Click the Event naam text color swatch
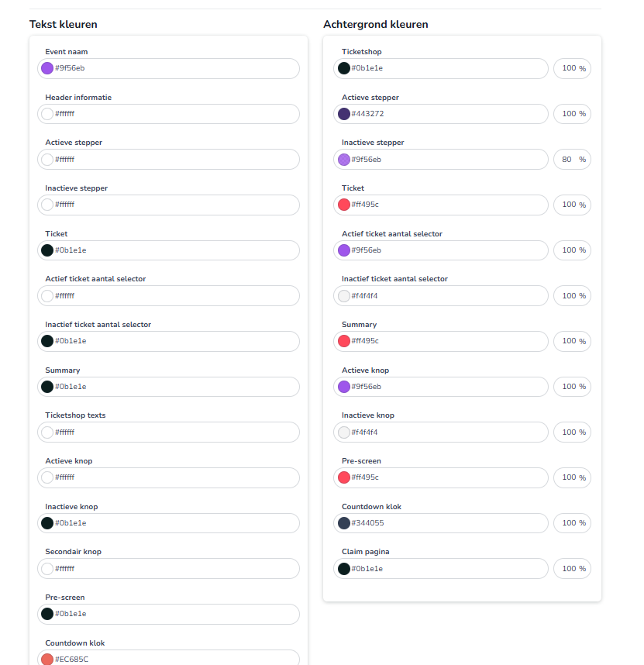Screen dimensions: 644x665 [x=47, y=68]
